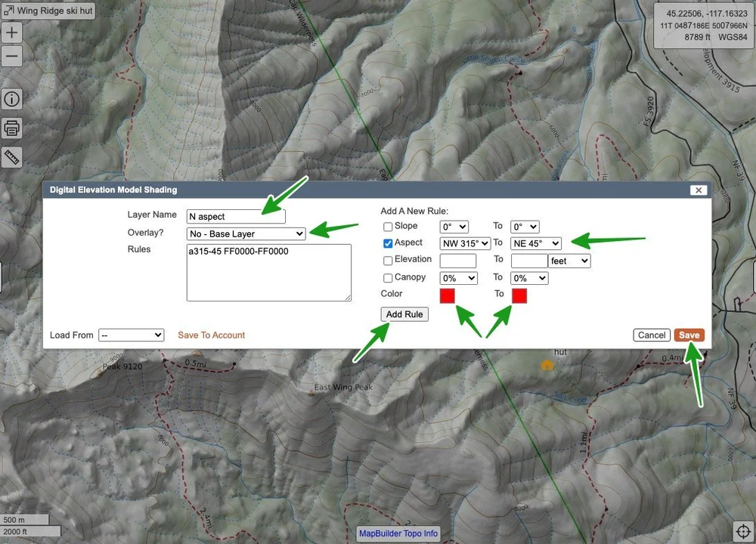Select the ruler measure tool
The image size is (756, 544).
pyautogui.click(x=11, y=157)
